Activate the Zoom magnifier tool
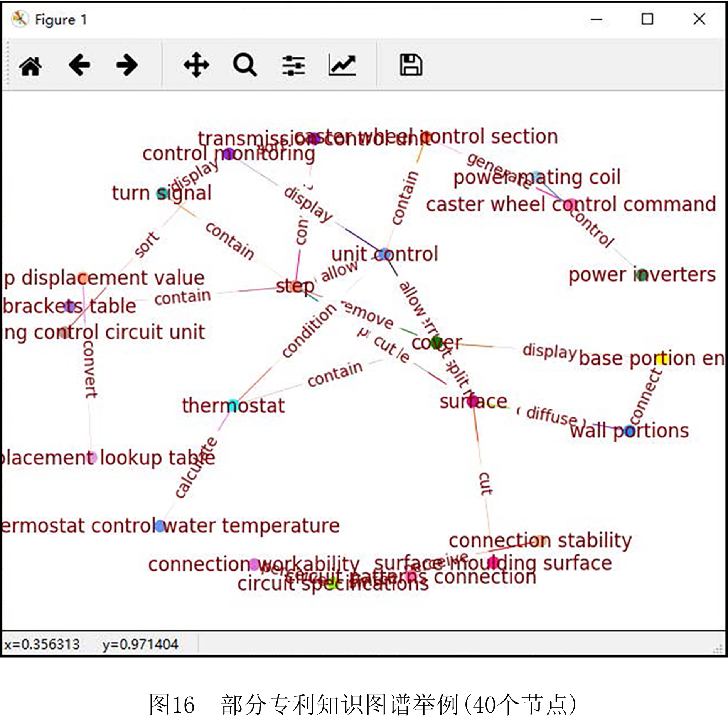 [x=244, y=65]
